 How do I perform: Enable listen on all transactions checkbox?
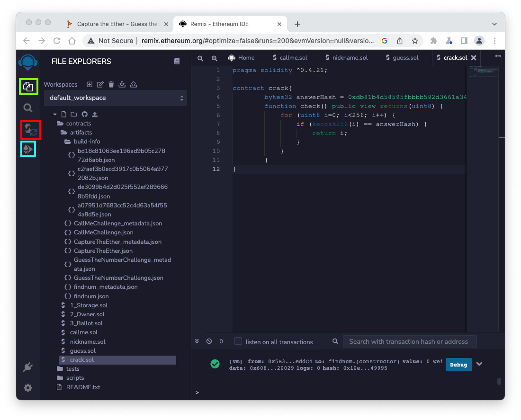click(x=238, y=341)
